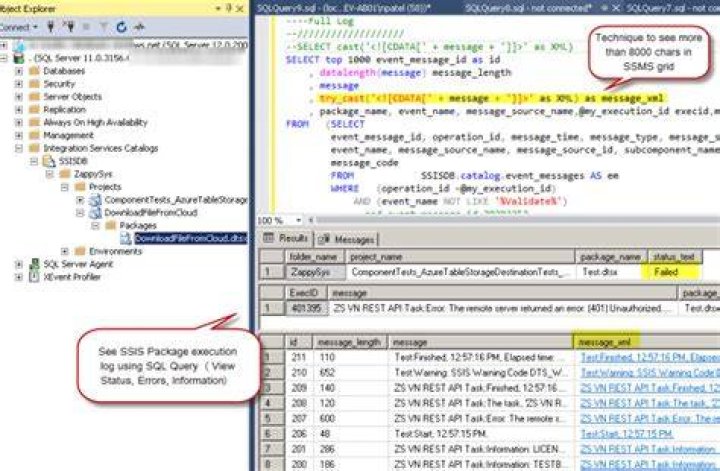The height and width of the screenshot is (471, 720).
Task: Select Integration Services Catalogs tree item
Action: point(101,148)
